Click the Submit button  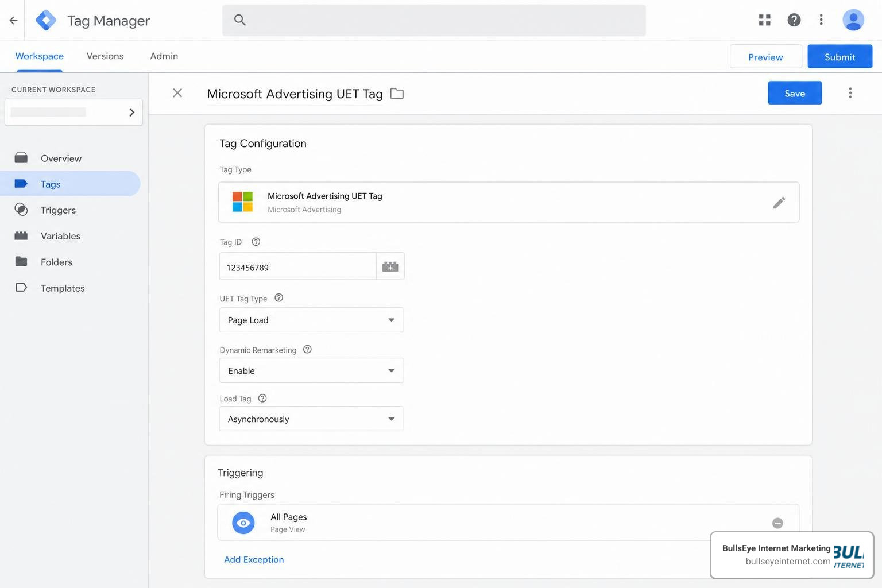click(x=840, y=57)
